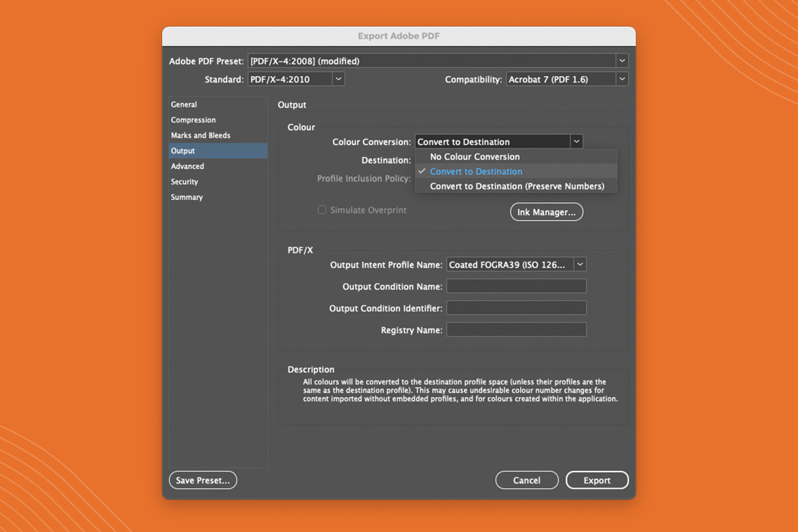Focus the Registry Name field
The width and height of the screenshot is (798, 532).
click(x=516, y=329)
